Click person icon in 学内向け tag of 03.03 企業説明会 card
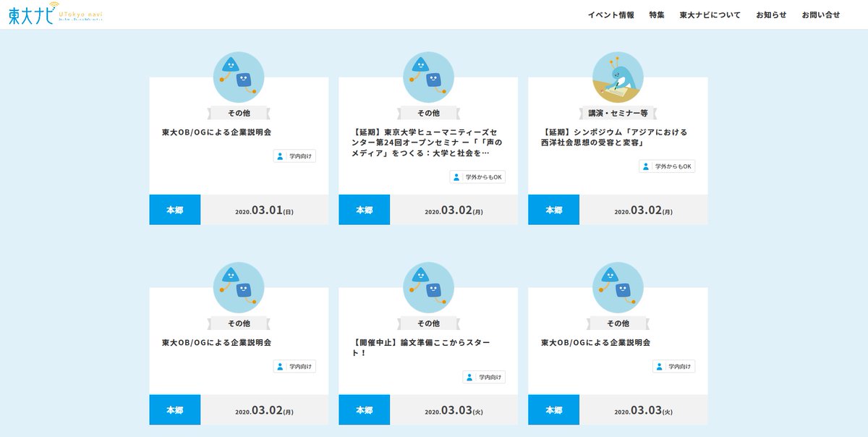Screen dimensions: 868x437 coord(659,367)
